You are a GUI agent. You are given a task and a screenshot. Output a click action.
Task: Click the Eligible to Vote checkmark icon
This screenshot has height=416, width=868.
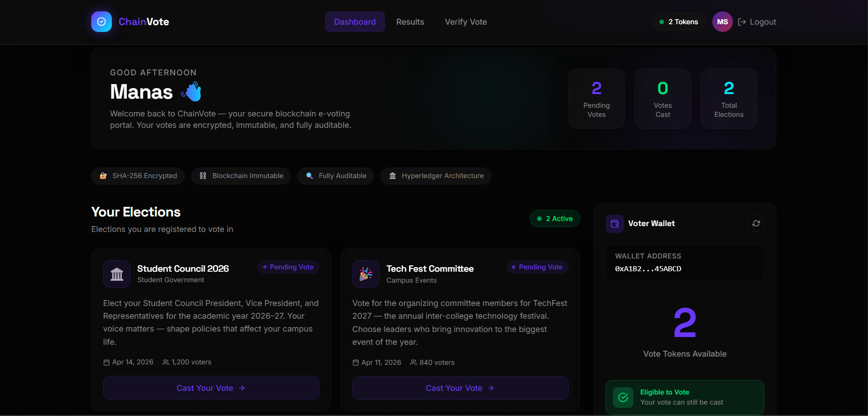click(623, 397)
